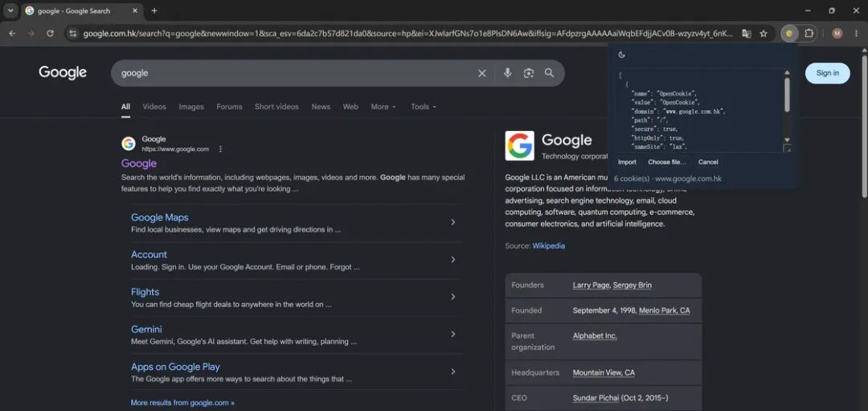Open the Account sitelink
The width and height of the screenshot is (868, 411).
pos(149,255)
